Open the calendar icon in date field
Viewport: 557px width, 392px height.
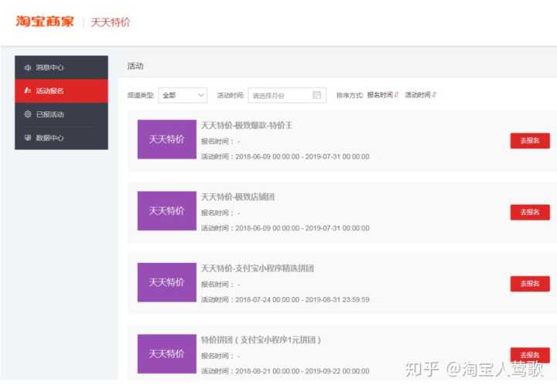[316, 95]
